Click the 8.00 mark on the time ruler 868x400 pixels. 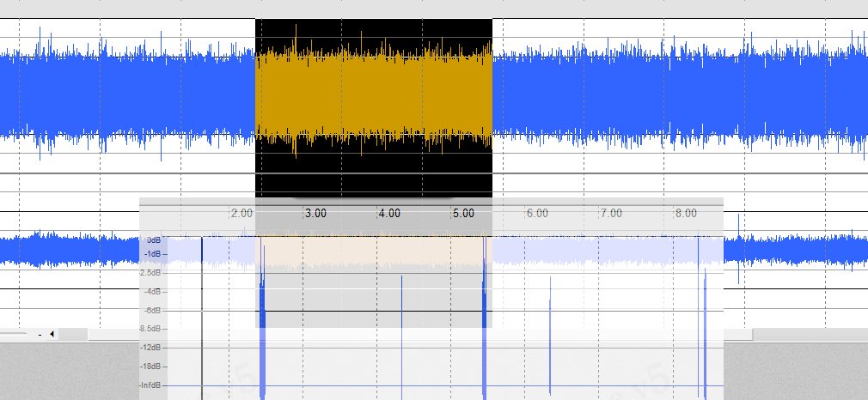(686, 213)
